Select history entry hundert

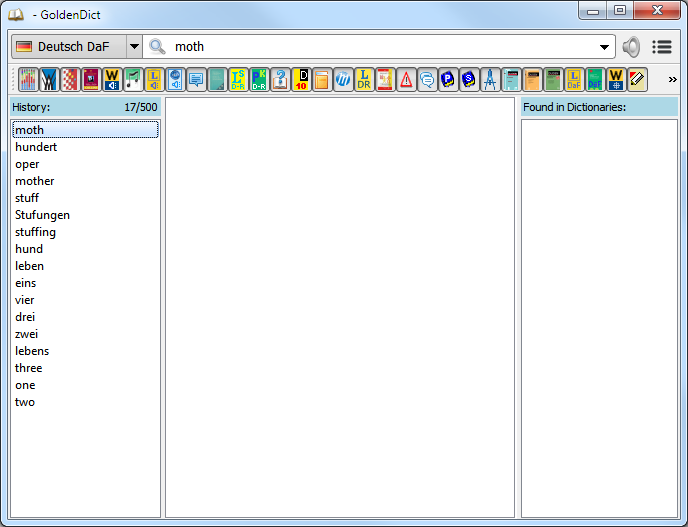(x=86, y=147)
